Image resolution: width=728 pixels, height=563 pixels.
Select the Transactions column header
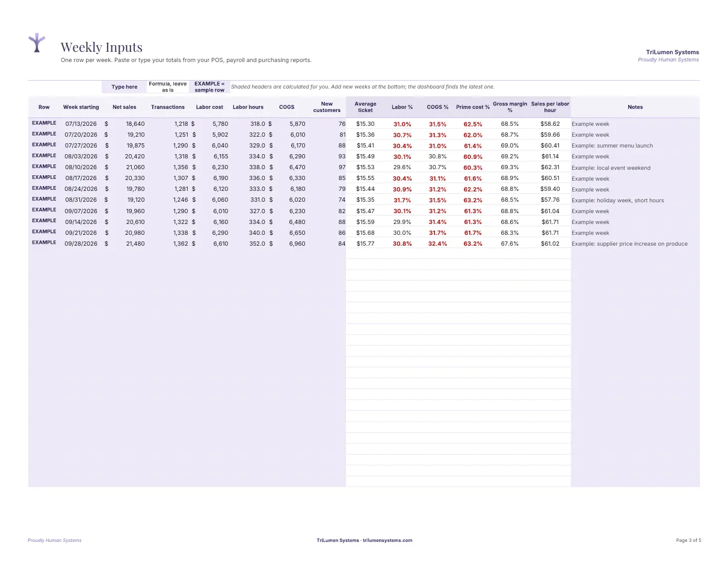168,107
